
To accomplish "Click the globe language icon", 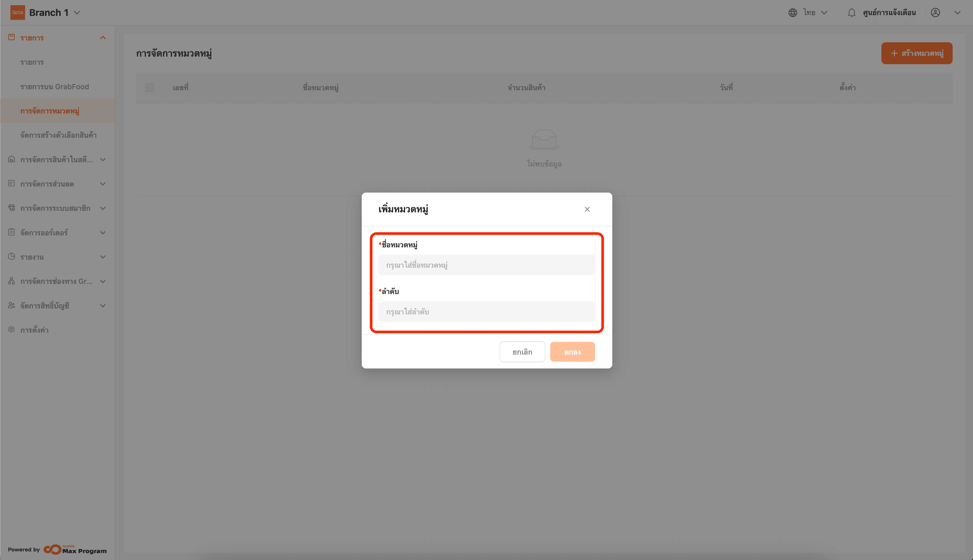I will (793, 13).
